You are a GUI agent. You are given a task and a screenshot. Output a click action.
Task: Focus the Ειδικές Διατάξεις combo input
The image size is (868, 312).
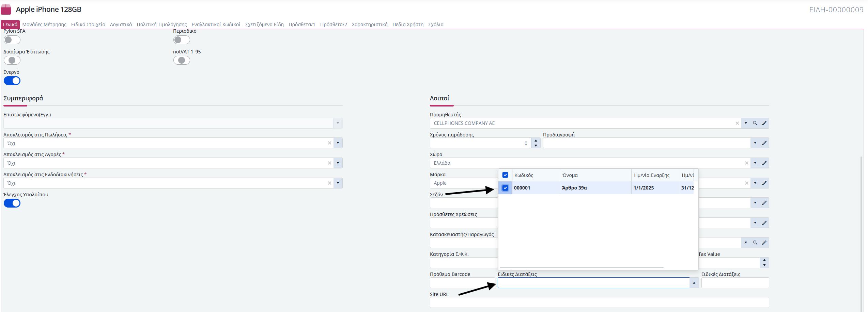(x=594, y=283)
